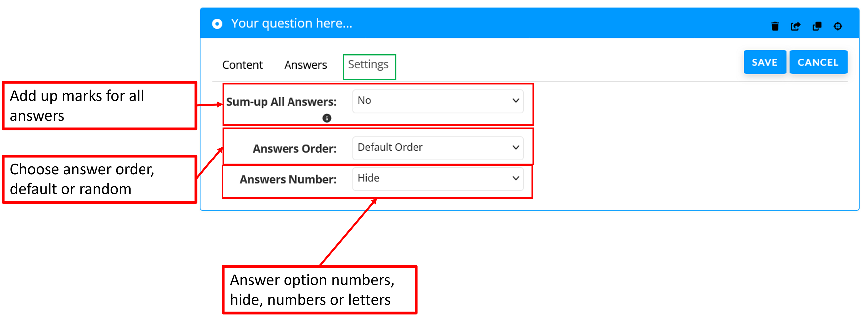Duplicate the question with the copy icon
868x319 pixels.
tap(817, 26)
